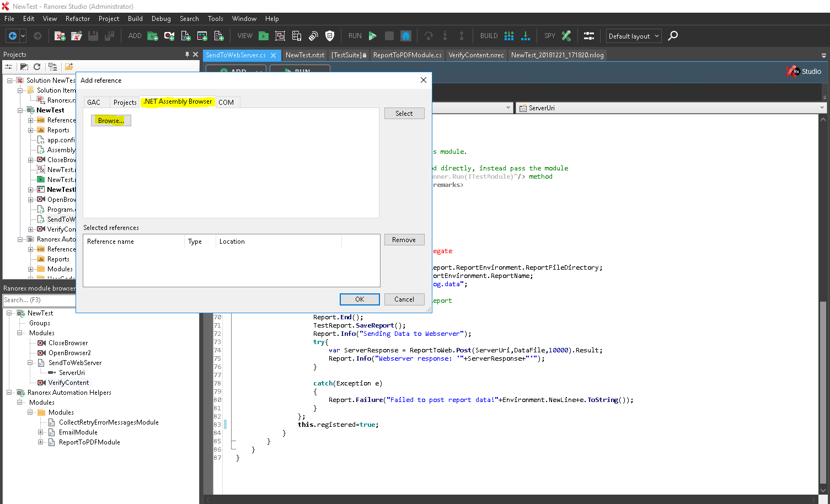Expand the EmailModule node in module browser

pos(41,432)
